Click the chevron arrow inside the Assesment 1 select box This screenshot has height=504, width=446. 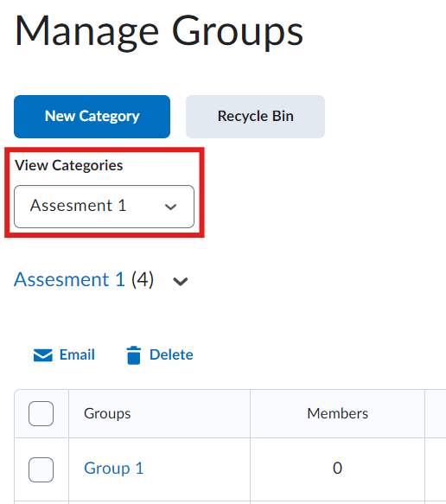point(170,207)
